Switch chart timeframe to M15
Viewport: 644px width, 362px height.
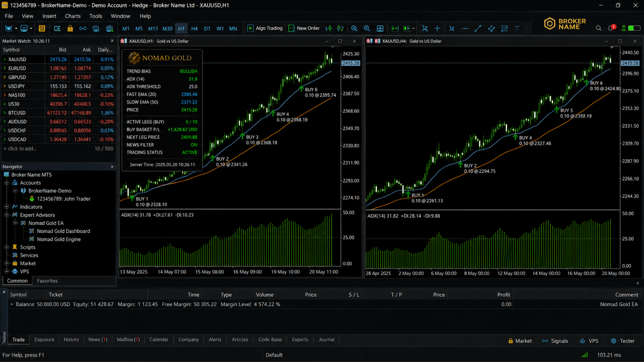[x=153, y=28]
